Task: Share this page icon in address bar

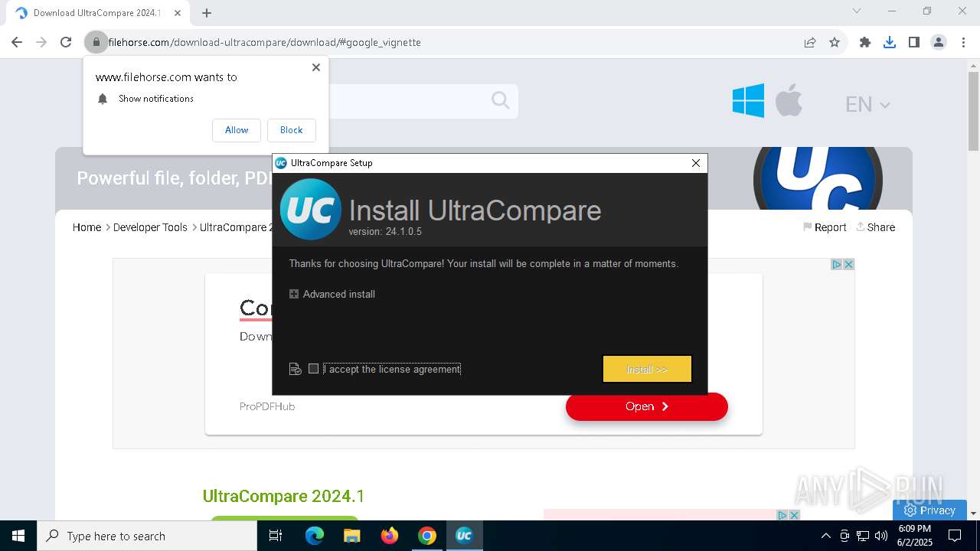Action: [x=810, y=42]
